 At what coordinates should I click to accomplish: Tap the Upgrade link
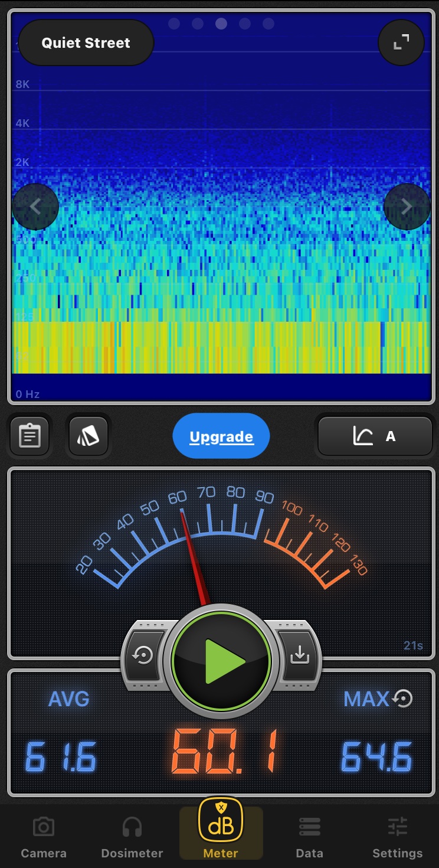221,437
